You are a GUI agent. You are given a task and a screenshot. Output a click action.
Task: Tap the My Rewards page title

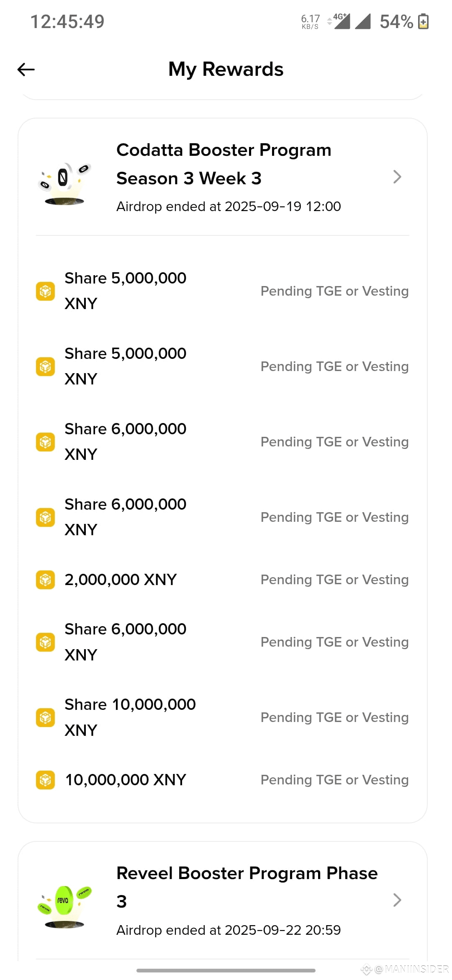pyautogui.click(x=226, y=69)
